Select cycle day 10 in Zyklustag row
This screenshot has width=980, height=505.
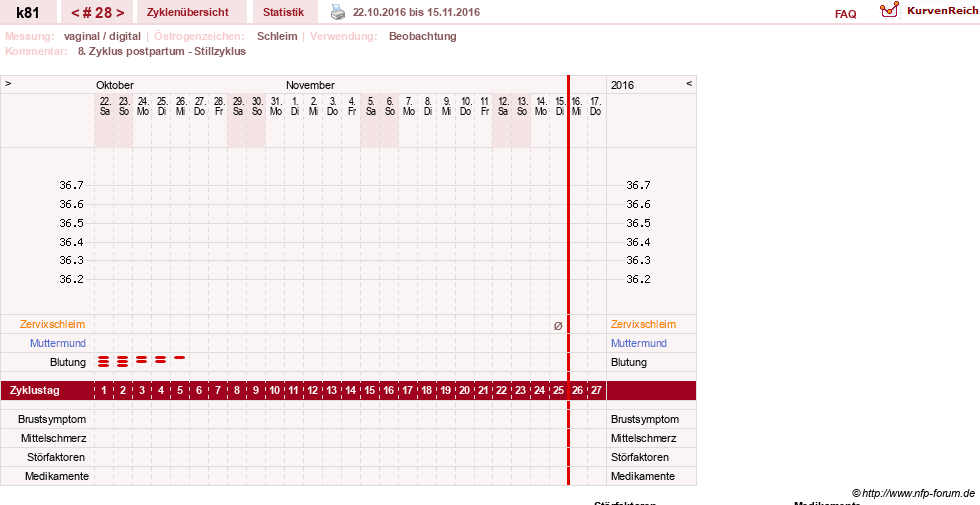tap(275, 391)
